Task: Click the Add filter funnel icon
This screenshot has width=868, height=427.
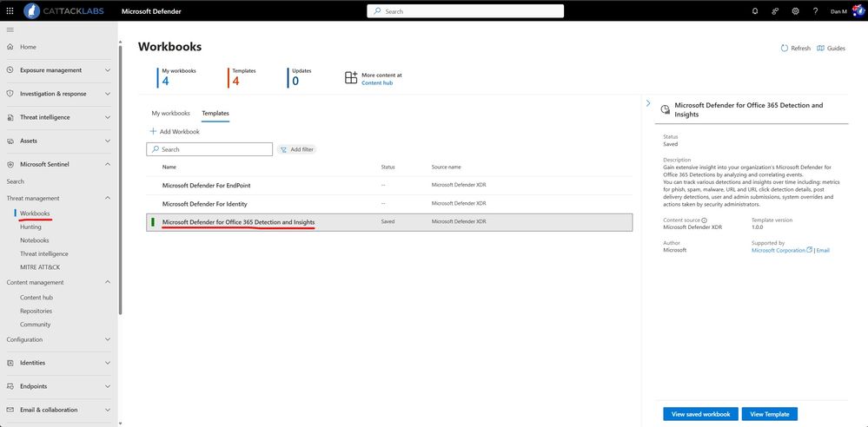Action: tap(283, 149)
